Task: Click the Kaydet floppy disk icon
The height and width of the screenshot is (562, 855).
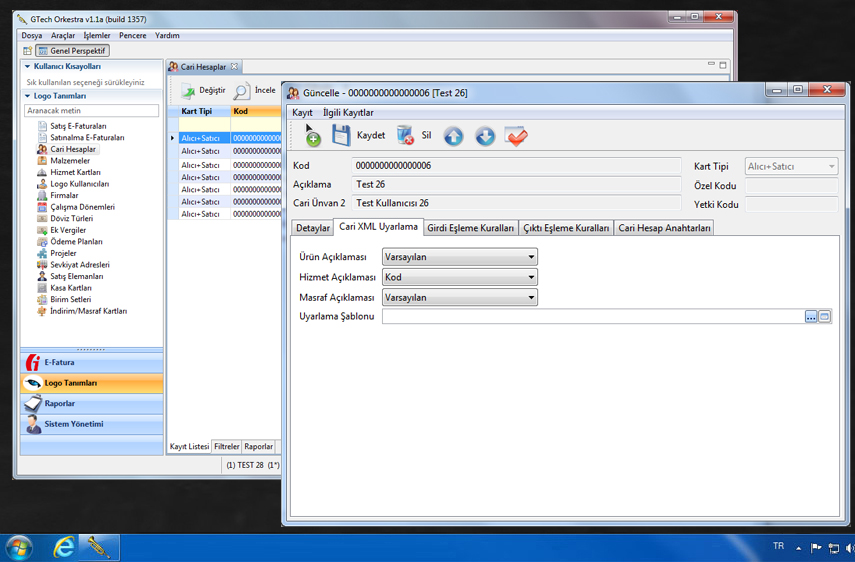Action: [x=341, y=136]
